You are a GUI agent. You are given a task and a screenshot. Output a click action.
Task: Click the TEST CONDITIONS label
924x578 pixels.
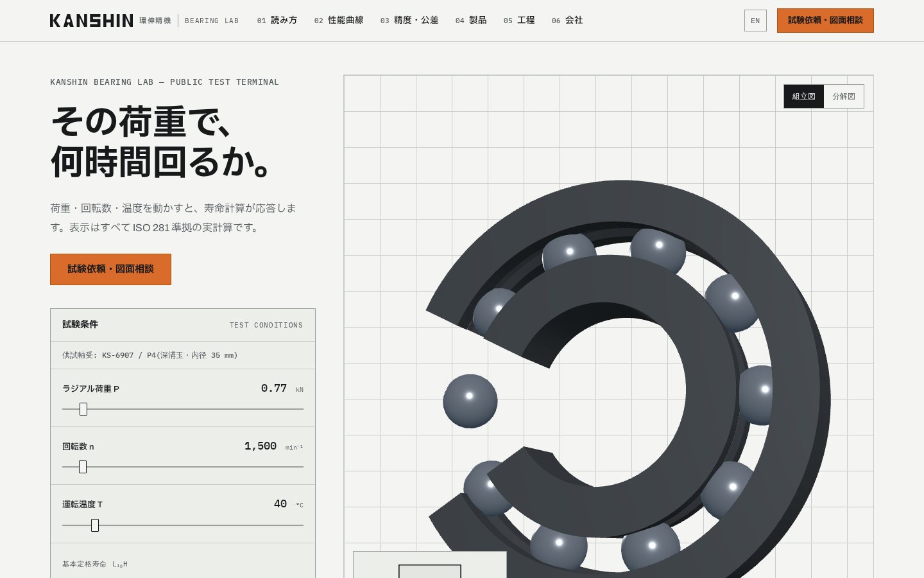[x=266, y=325]
